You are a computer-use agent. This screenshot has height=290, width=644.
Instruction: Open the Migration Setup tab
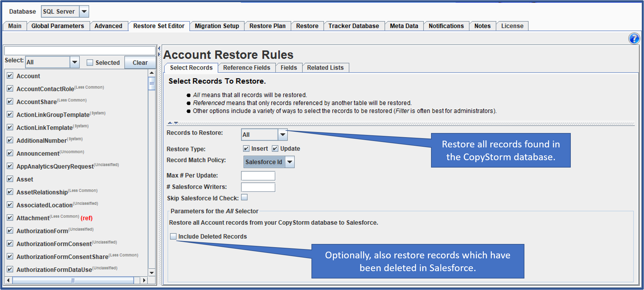tap(217, 26)
